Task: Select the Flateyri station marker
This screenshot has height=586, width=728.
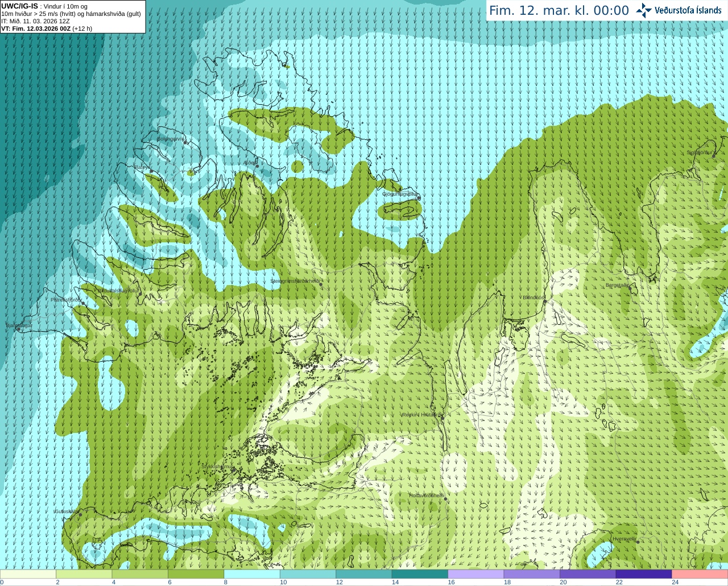Action: point(151,171)
